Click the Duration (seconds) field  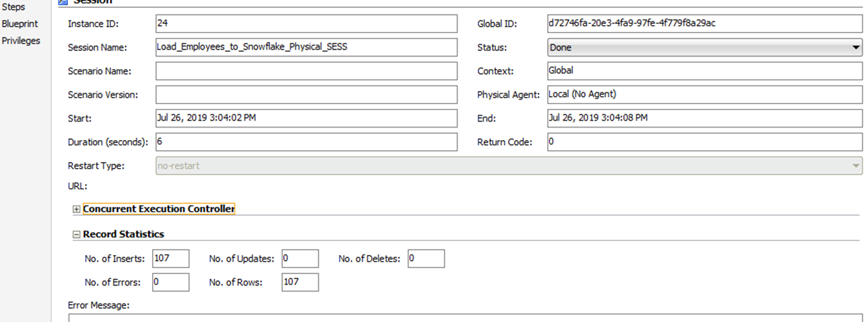[306, 142]
